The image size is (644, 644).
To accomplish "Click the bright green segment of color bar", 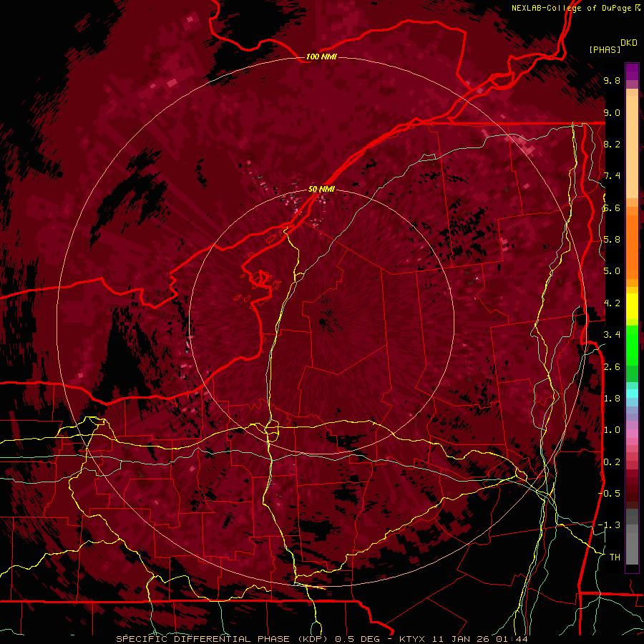I will pos(632,345).
